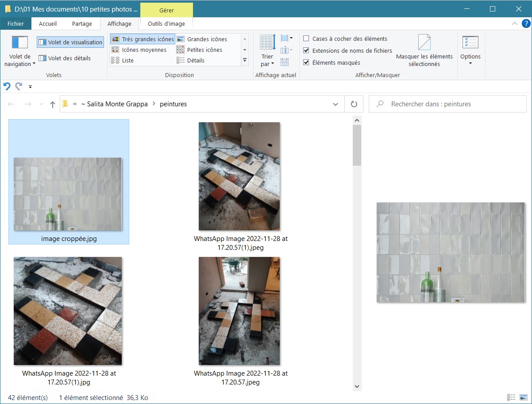This screenshot has height=404, width=532.
Task: Toggle the Volet des détails pane
Action: (65, 58)
